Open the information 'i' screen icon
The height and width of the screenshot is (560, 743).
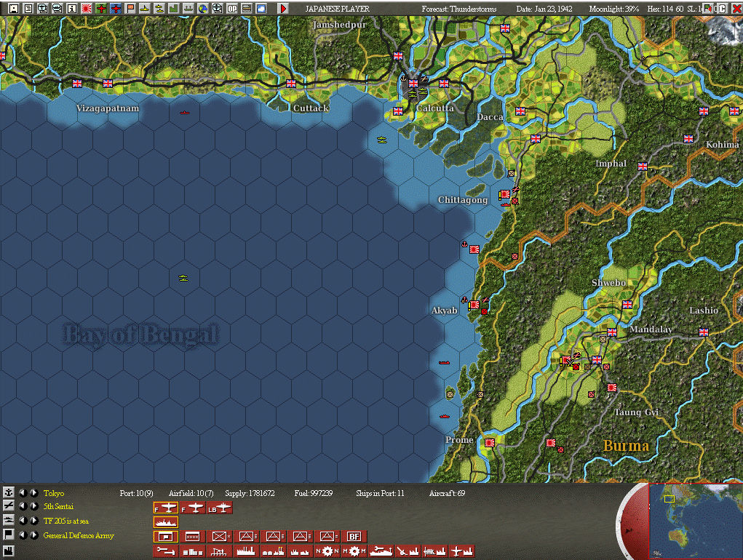pos(72,8)
